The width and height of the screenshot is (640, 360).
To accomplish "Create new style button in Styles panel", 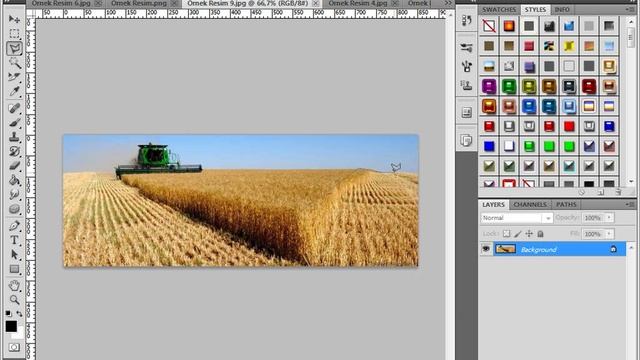I will pos(601,192).
